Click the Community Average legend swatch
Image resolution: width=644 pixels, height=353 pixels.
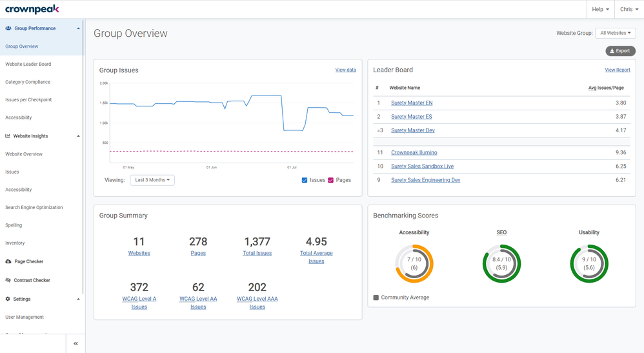pyautogui.click(x=376, y=298)
